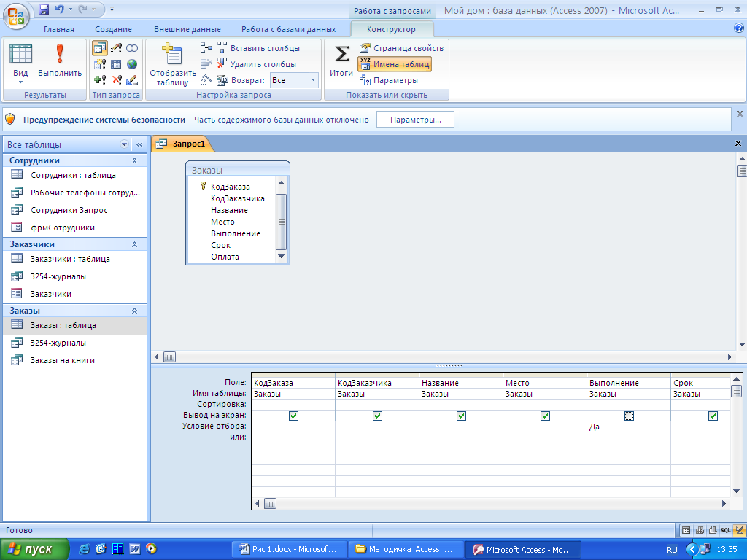Click Итоги sigma totals icon
The image size is (747, 560).
(x=341, y=60)
